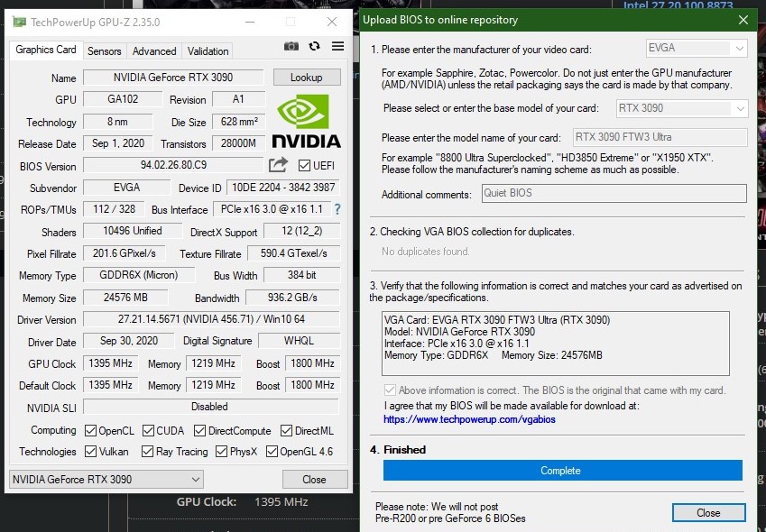Click the Bandwidth 936.2 GB/s value
The image size is (766, 532).
pos(292,298)
